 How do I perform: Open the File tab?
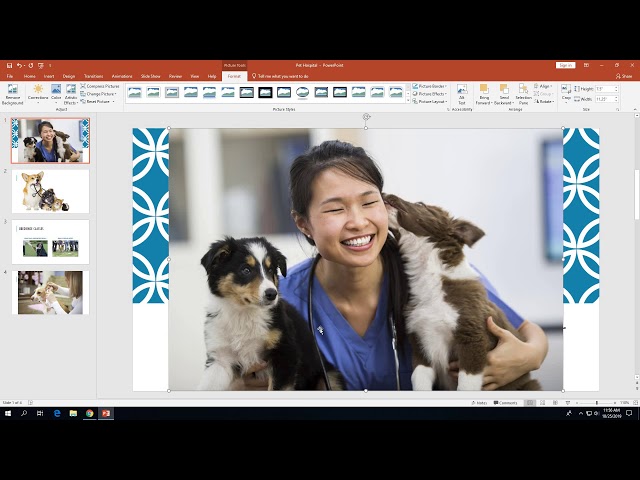(9, 76)
